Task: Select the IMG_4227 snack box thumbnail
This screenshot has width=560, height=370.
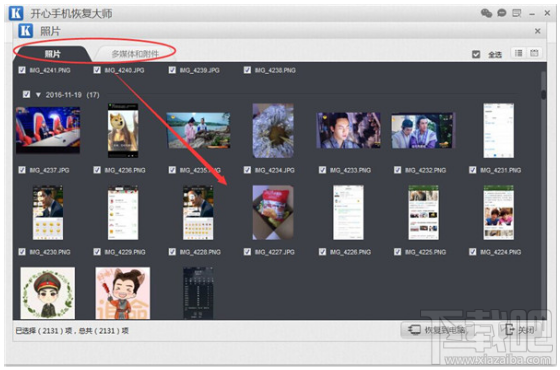Action: (273, 212)
